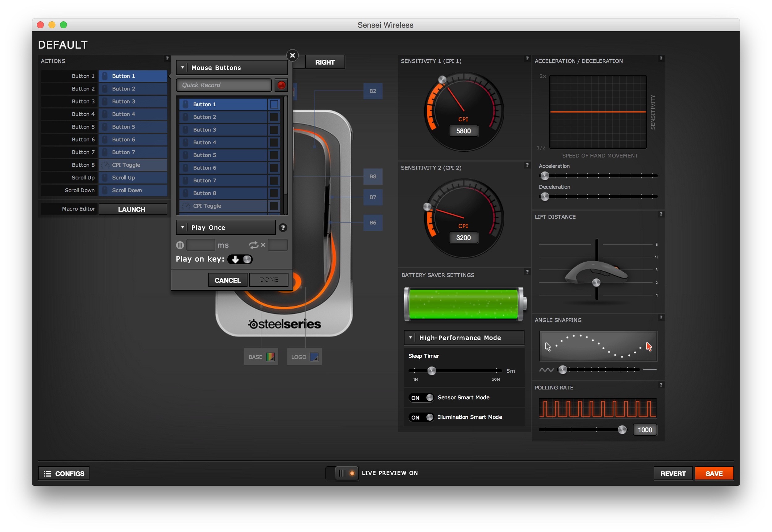Click the DONE button

pos(269,280)
